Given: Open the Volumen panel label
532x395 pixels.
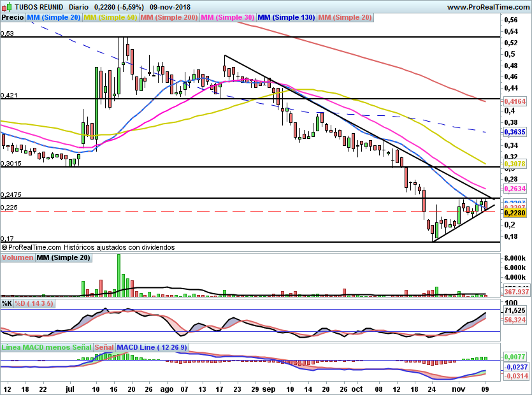Looking at the screenshot, I should [17, 257].
